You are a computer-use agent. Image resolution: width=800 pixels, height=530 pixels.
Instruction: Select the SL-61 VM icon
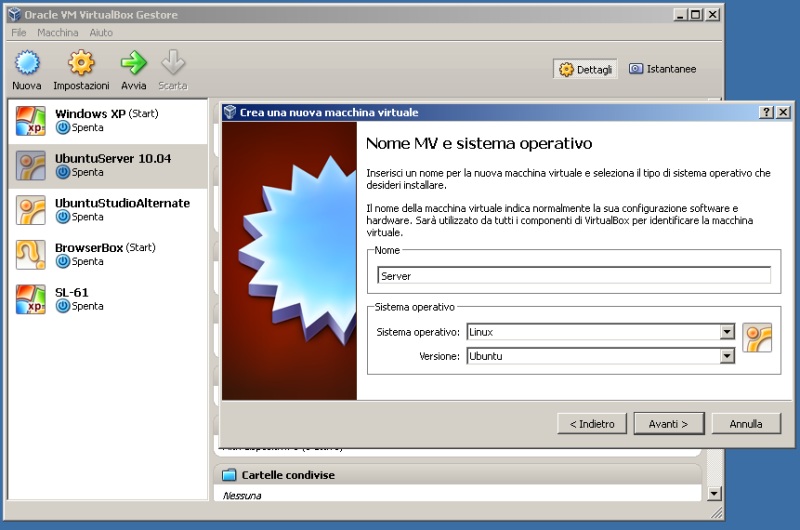(30, 299)
